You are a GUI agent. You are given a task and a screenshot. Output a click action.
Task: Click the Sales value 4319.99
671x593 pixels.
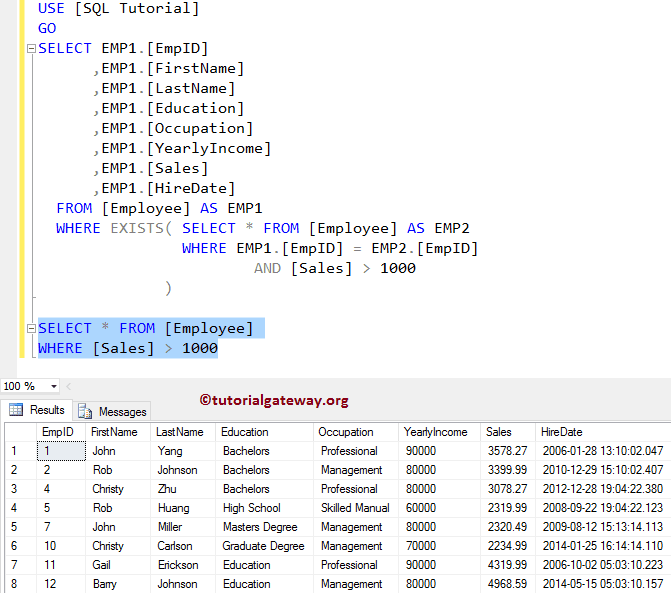pos(508,565)
